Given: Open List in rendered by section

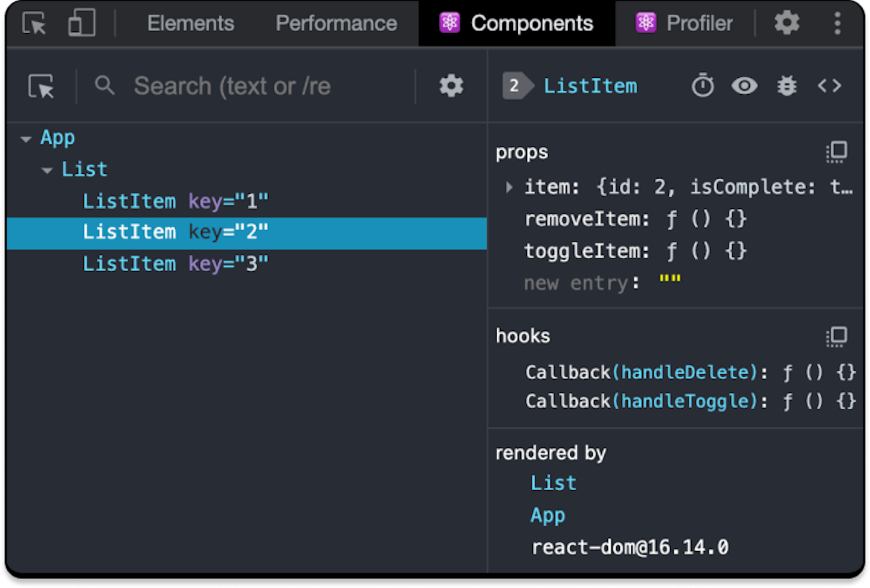Looking at the screenshot, I should coord(553,483).
